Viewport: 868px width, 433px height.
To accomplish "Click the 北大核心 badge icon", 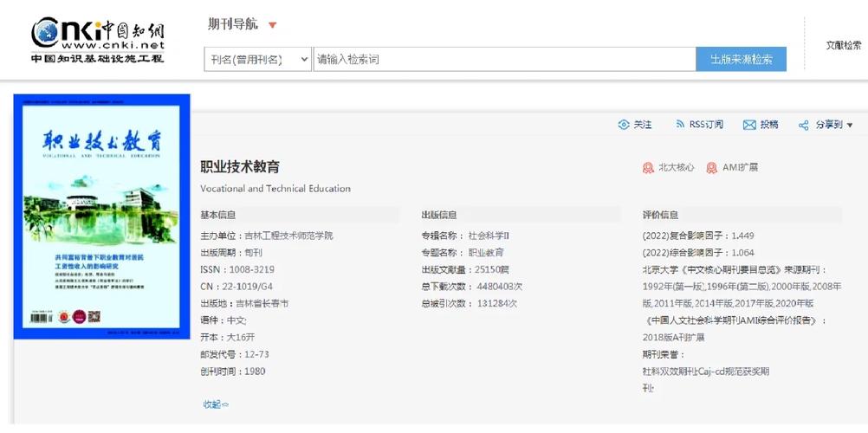I will click(648, 168).
